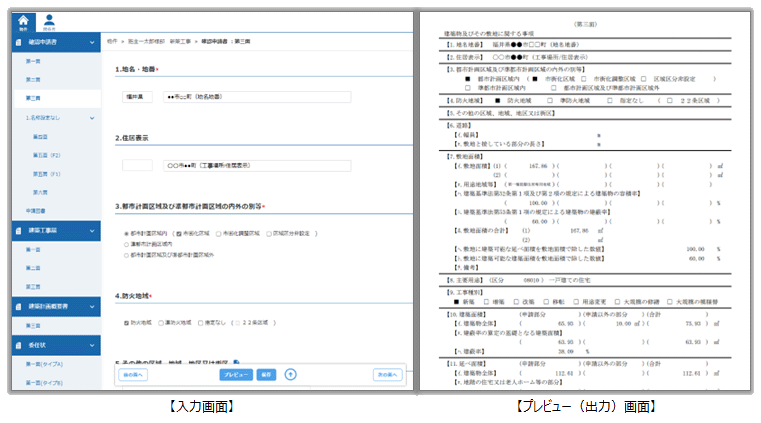Collapse the 確認申請書 section chevron
761x423 pixels.
pyautogui.click(x=92, y=43)
